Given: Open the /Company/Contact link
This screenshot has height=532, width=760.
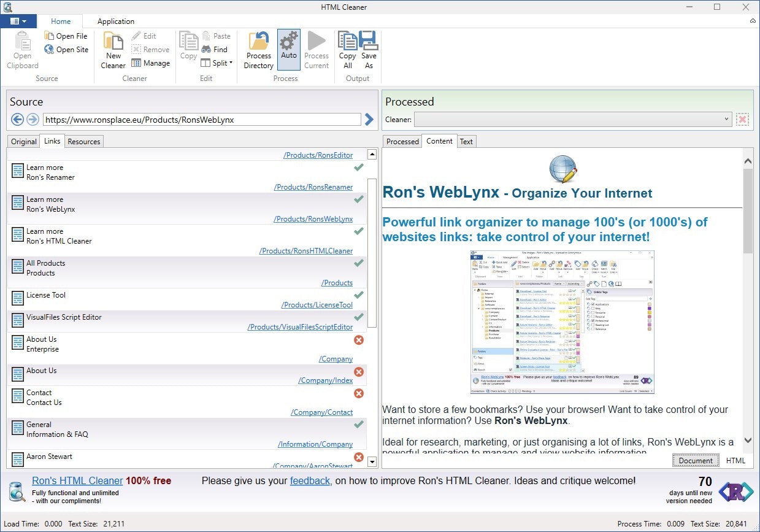Looking at the screenshot, I should click(x=322, y=412).
